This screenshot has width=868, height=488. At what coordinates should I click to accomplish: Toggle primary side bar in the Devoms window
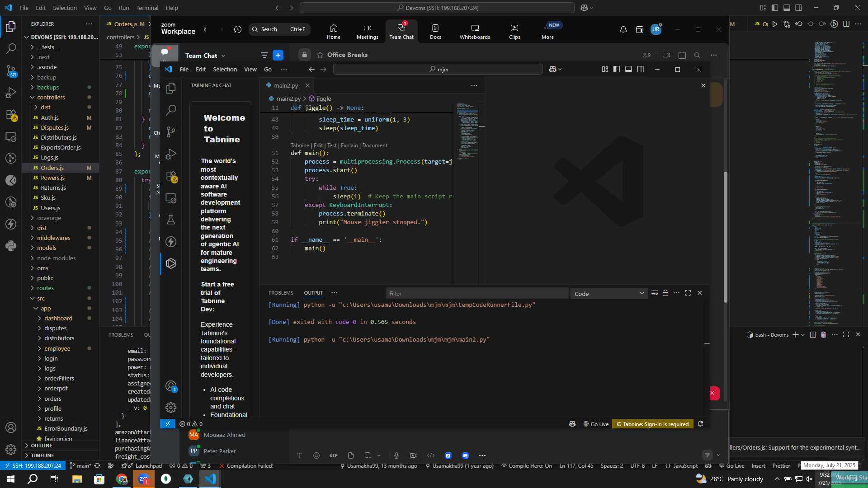pos(775,8)
